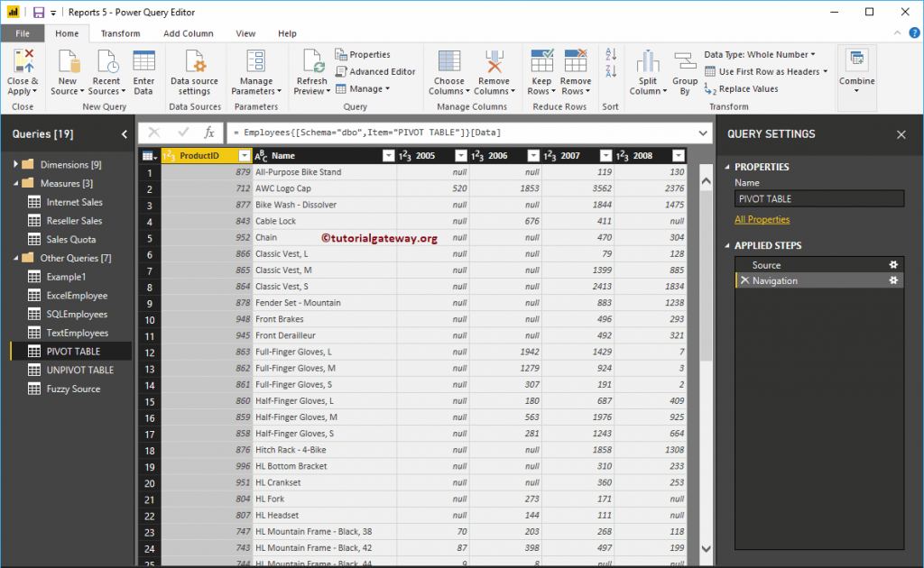924x568 pixels.
Task: Sort ascending with the A-Z icon
Action: 611,55
